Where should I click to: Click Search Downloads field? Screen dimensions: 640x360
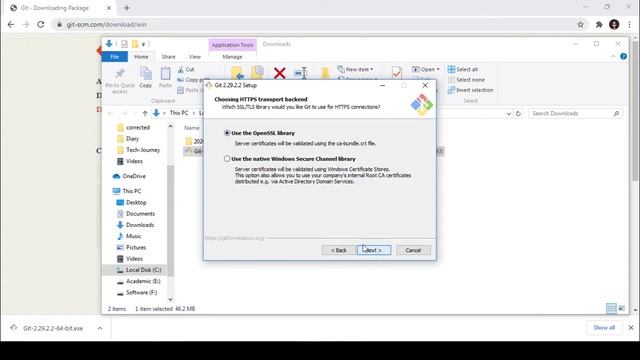576,113
